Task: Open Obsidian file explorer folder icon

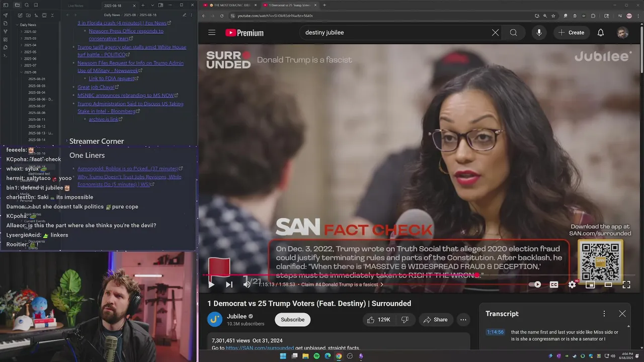Action: click(17, 5)
